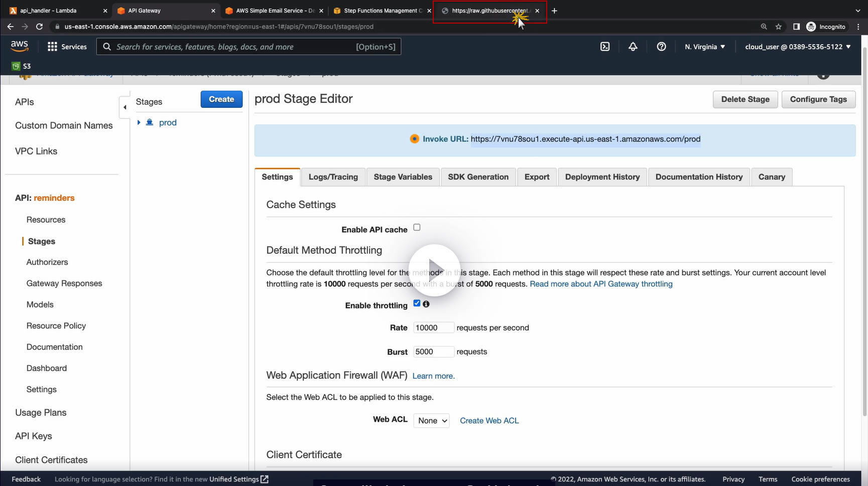Click the Burst requests field
This screenshot has height=486, width=868.
[x=433, y=352]
